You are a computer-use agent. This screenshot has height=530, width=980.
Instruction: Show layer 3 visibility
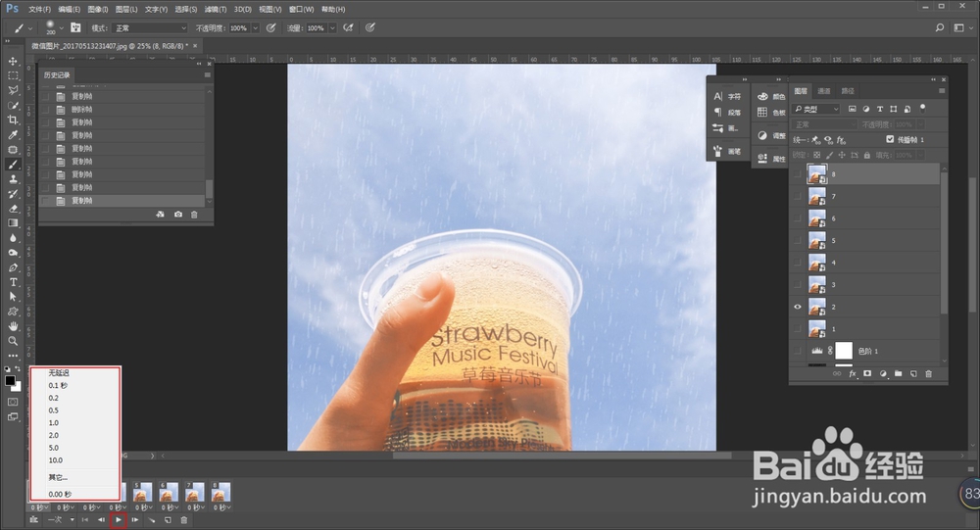tap(798, 285)
